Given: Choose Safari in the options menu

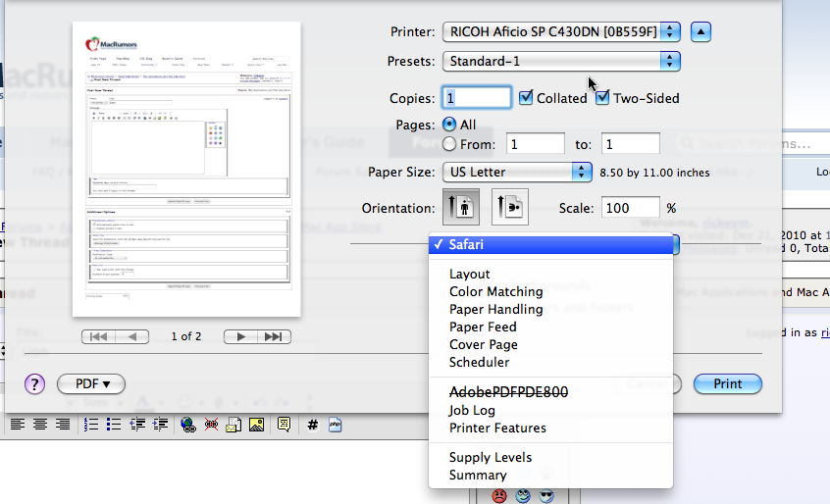Looking at the screenshot, I should [550, 244].
